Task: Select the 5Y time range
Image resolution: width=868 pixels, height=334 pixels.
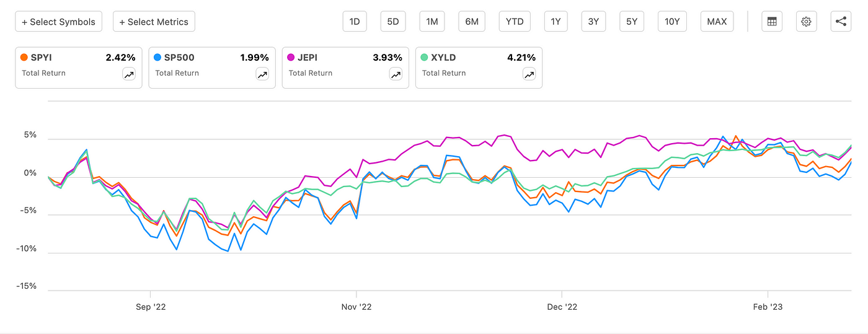Action: (631, 22)
